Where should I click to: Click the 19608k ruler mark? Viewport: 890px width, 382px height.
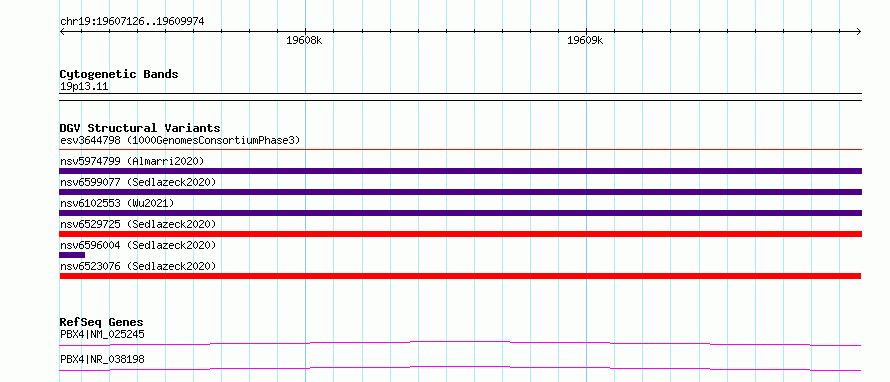click(304, 40)
